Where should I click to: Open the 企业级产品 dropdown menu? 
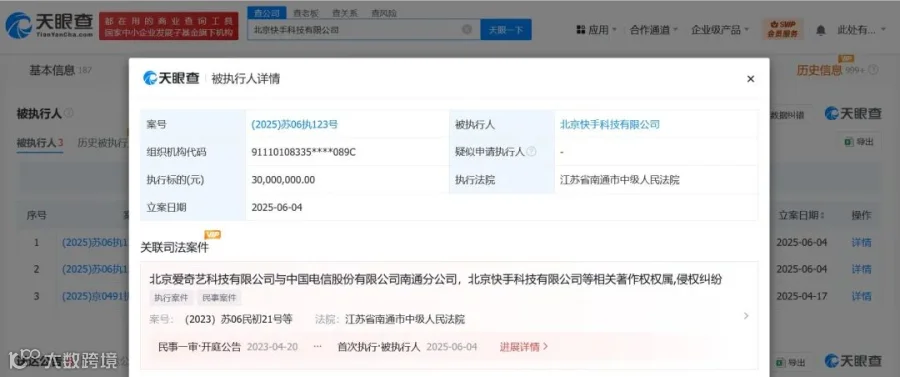[720, 30]
